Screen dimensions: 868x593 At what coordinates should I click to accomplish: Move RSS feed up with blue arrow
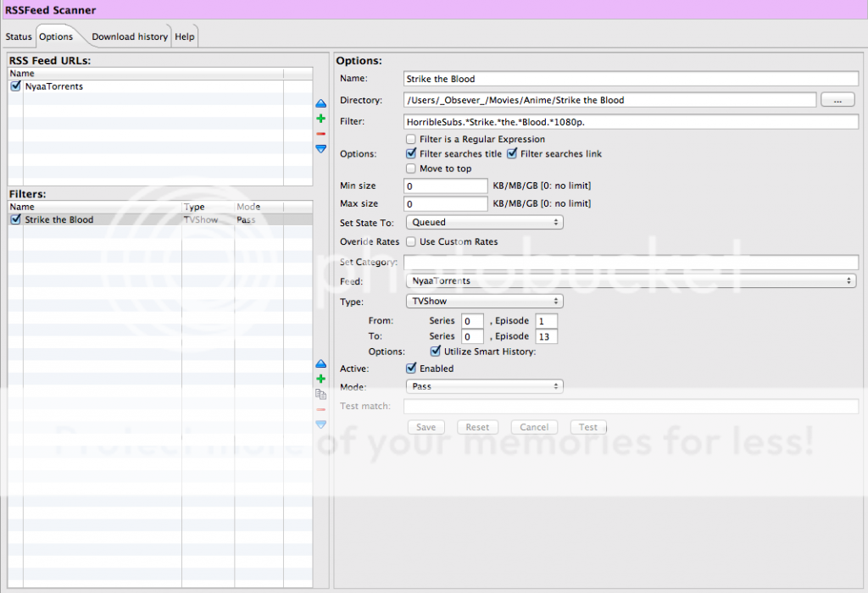coord(320,103)
